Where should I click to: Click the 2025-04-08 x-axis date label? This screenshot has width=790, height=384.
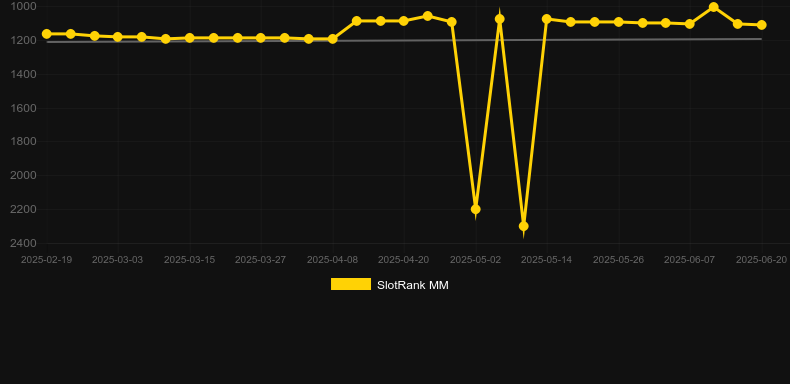click(333, 260)
